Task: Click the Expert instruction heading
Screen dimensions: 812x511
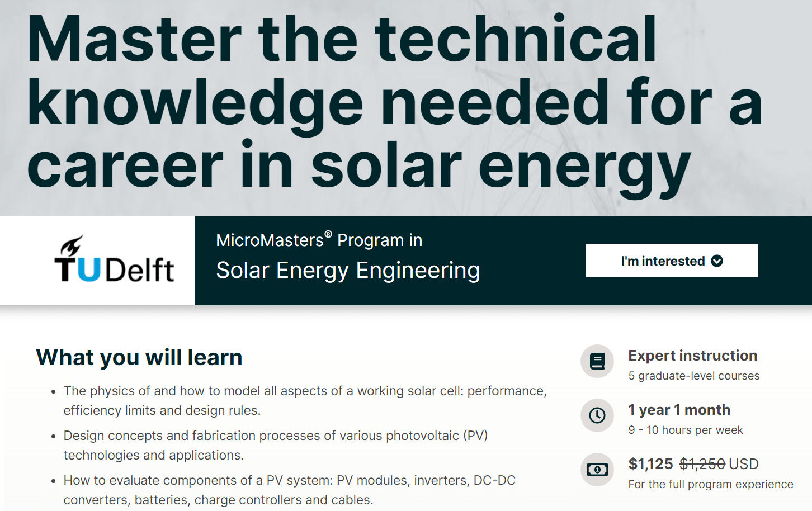Action: tap(693, 356)
